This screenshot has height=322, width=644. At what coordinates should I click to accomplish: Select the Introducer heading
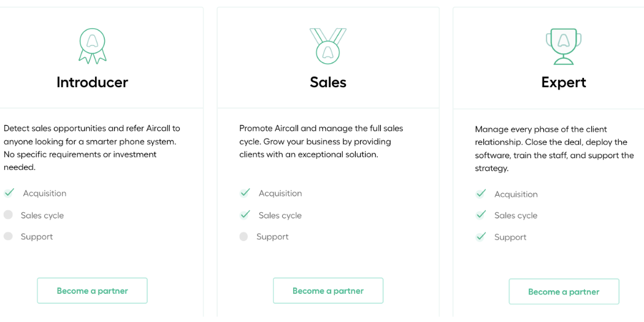pyautogui.click(x=93, y=82)
